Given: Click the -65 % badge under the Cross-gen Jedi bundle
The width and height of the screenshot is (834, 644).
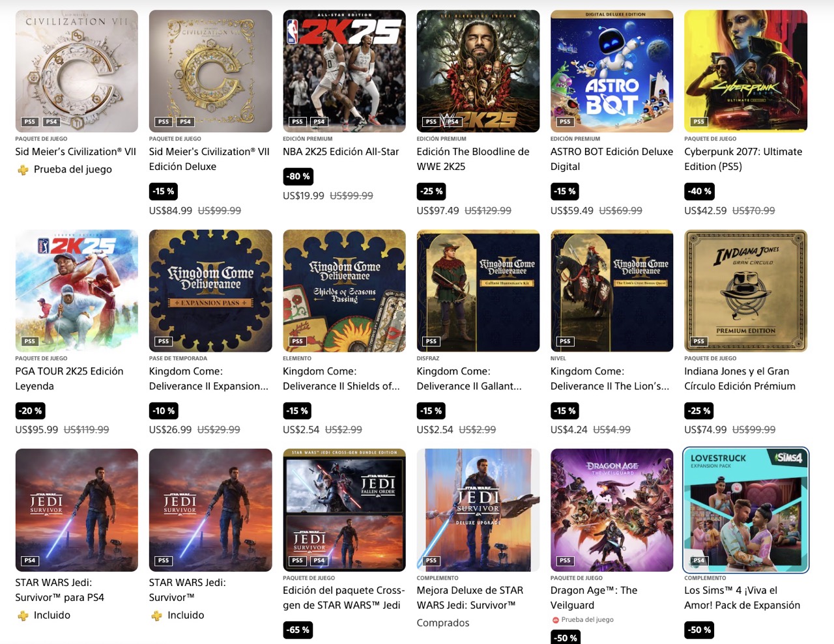Looking at the screenshot, I should point(298,630).
